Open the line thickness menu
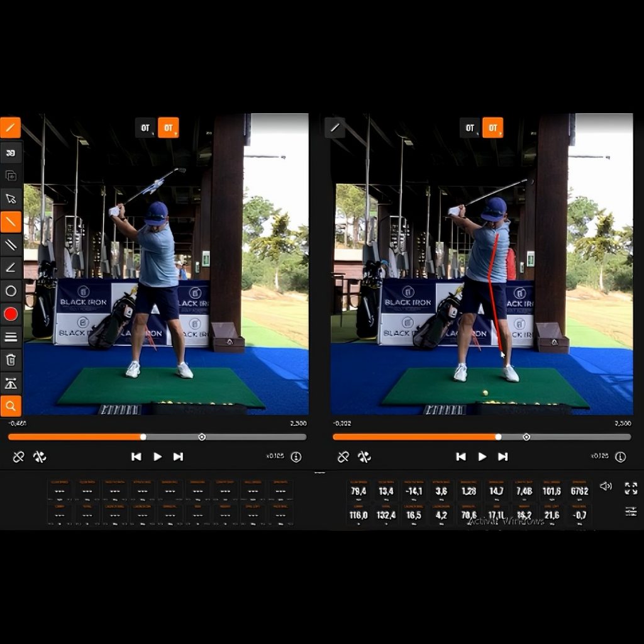The image size is (644, 644). point(11,337)
